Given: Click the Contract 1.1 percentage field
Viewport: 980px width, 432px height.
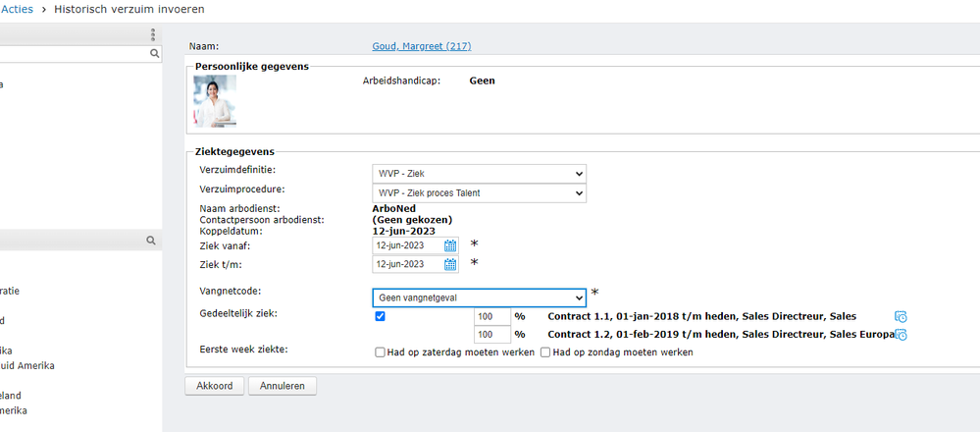Looking at the screenshot, I should tap(491, 317).
